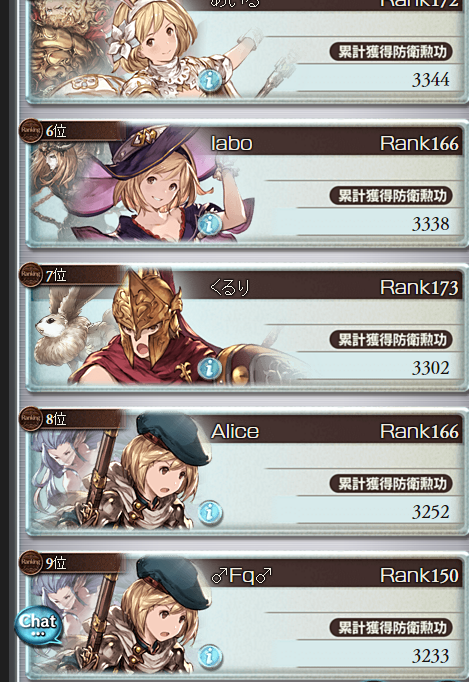Click the player name くるり
Image resolution: width=469 pixels, height=682 pixels.
(x=230, y=288)
